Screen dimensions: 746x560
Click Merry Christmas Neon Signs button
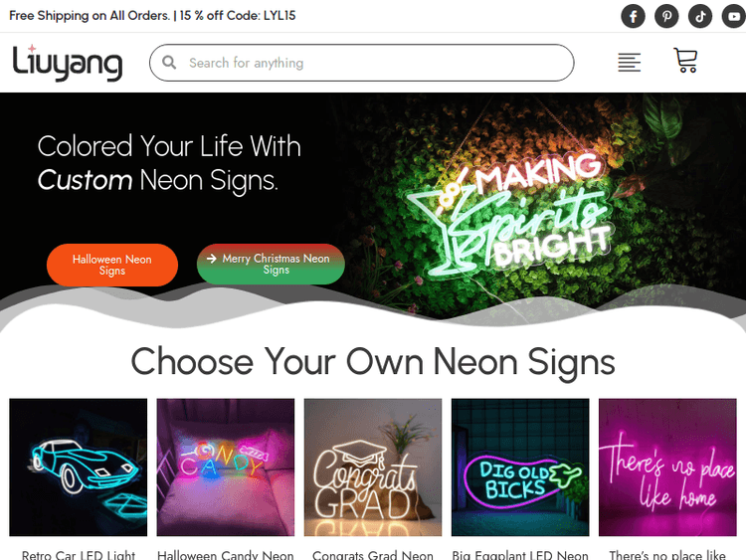tap(271, 264)
